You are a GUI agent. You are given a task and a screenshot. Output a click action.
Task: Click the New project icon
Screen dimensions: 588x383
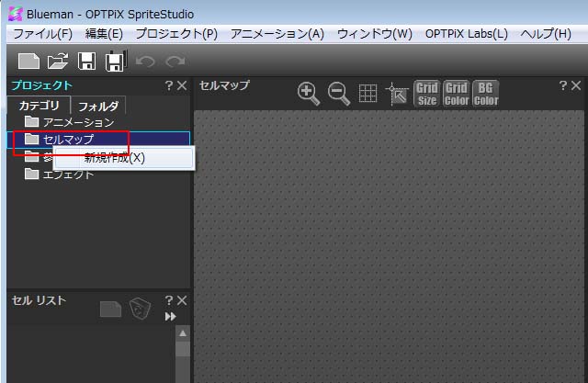28,62
